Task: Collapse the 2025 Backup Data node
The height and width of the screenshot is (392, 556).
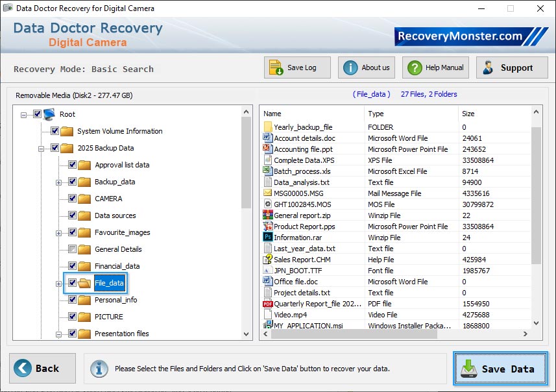Action: click(40, 148)
